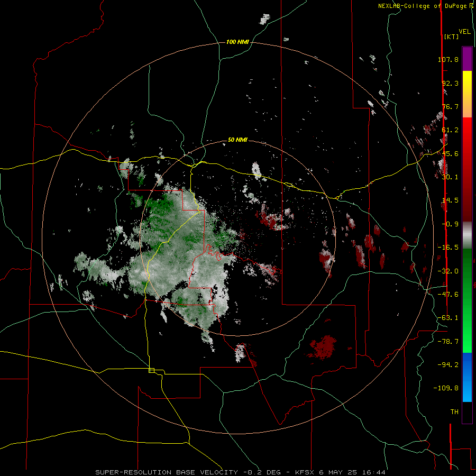Select the -63.1 legend value
This screenshot has width=476, height=476.
click(448, 318)
